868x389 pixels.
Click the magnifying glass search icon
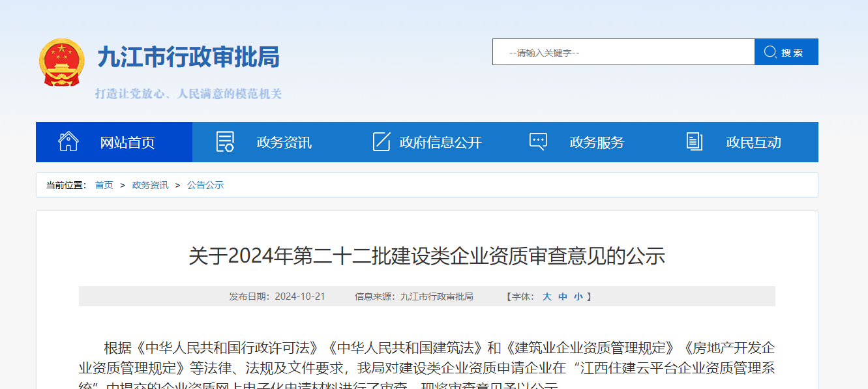tap(770, 51)
